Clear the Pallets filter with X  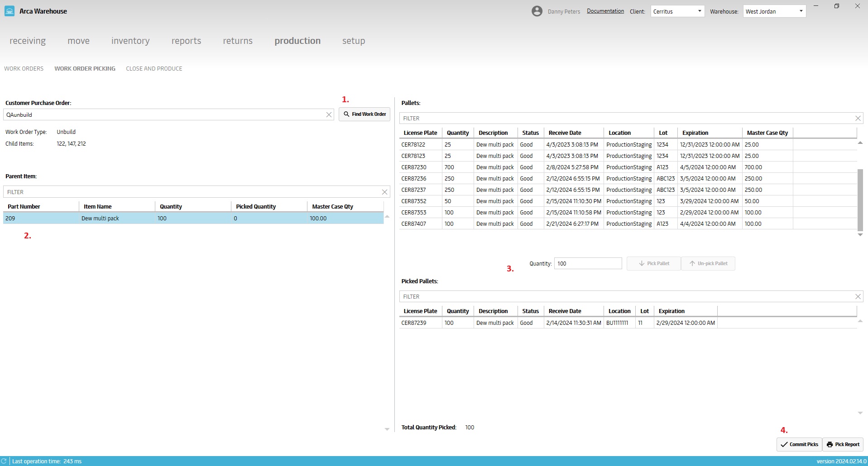[x=858, y=118]
